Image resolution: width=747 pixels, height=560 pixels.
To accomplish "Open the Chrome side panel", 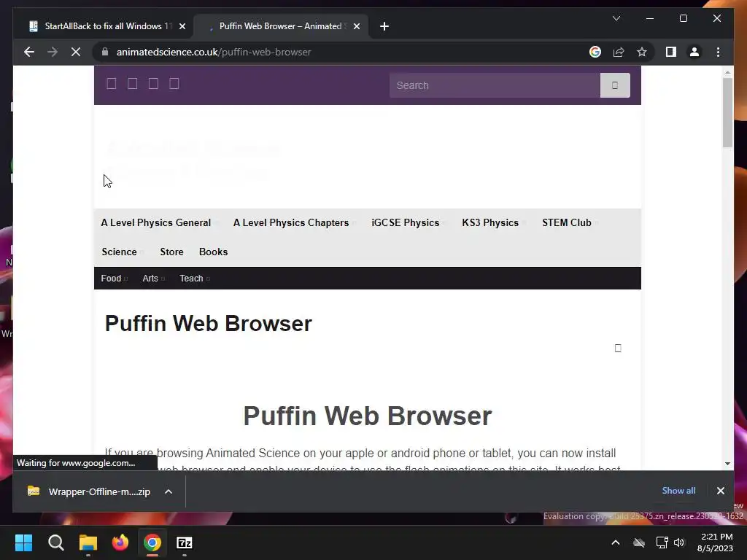I will pos(671,52).
